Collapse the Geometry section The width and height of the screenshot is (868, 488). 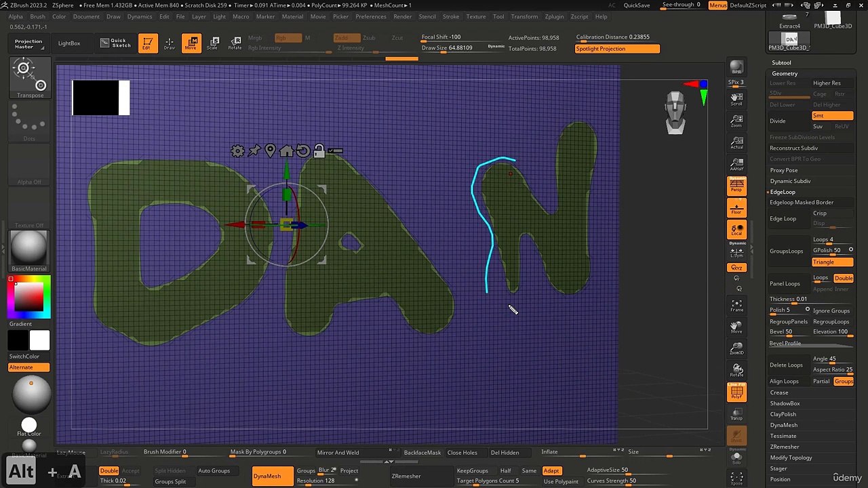[x=785, y=73]
